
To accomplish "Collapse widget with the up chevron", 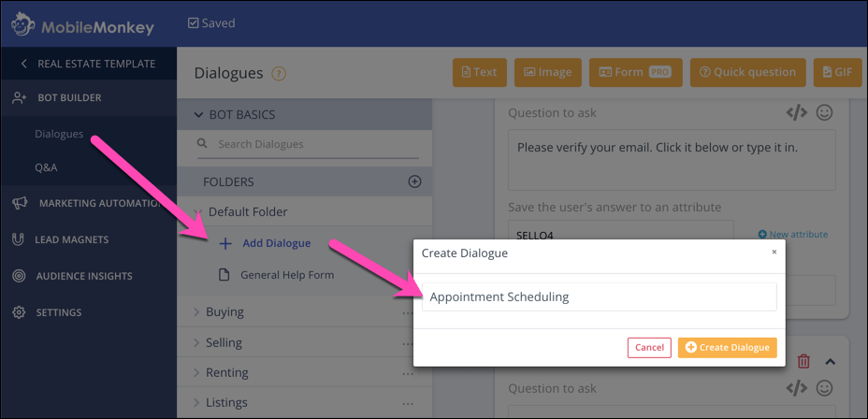I will 830,361.
